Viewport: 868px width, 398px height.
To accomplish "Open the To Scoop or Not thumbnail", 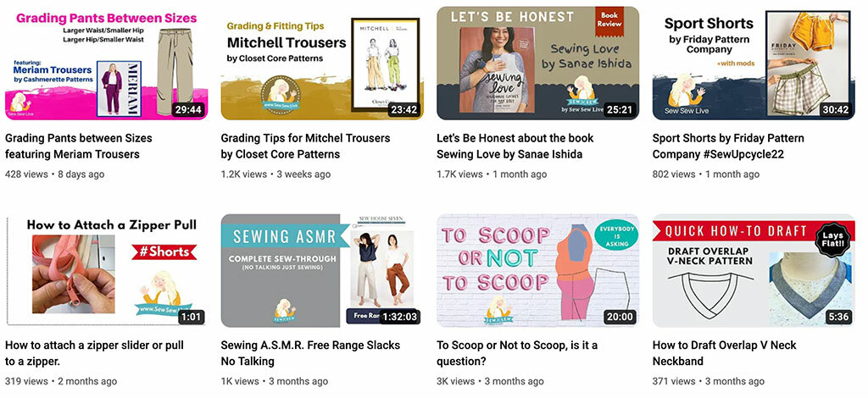I will pyautogui.click(x=538, y=270).
